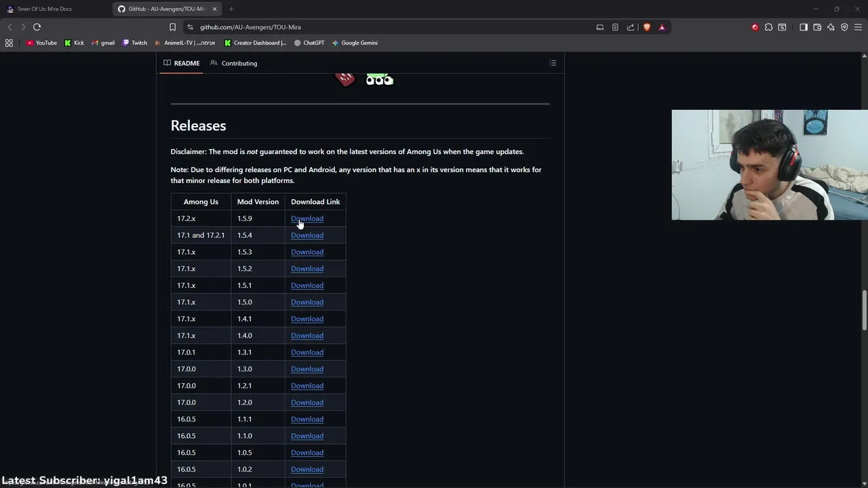Open the extensions puzzle-piece menu

click(768, 27)
